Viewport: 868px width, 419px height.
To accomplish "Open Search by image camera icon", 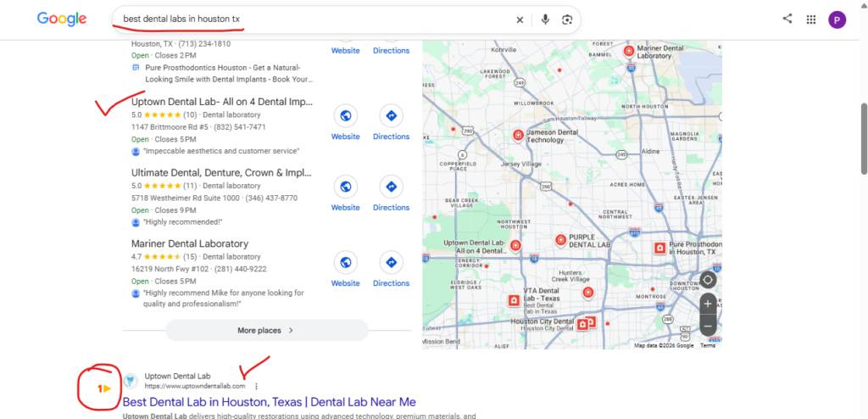I will (x=566, y=20).
